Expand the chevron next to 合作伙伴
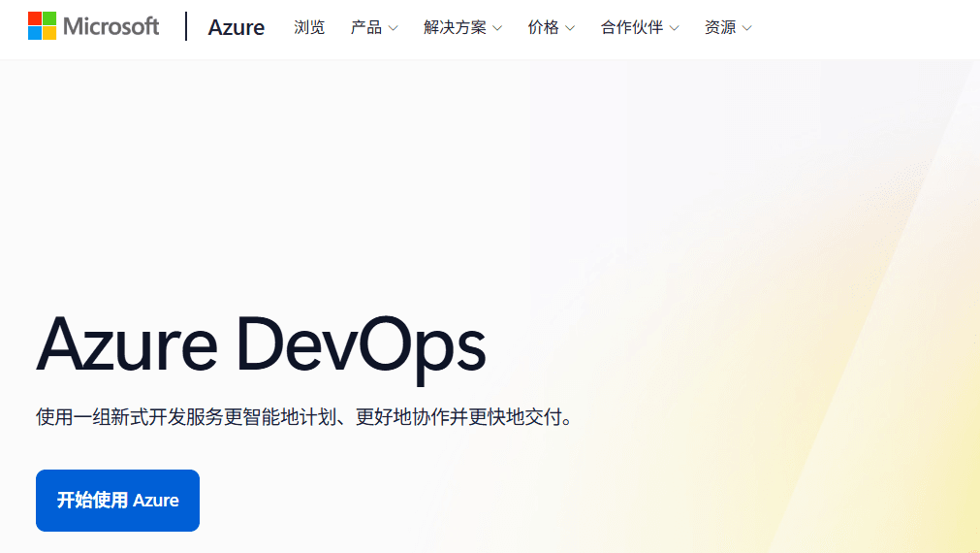This screenshot has width=980, height=553. [675, 28]
